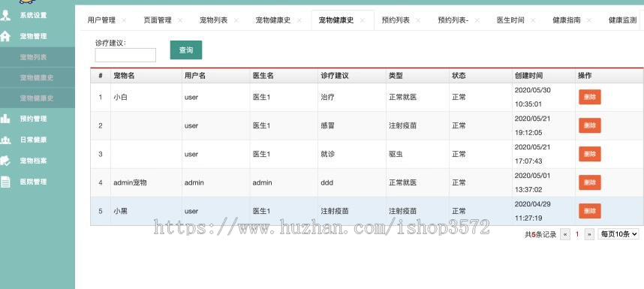Delete the admin宠物 record
Screen dimensions: 644x289
(590, 182)
